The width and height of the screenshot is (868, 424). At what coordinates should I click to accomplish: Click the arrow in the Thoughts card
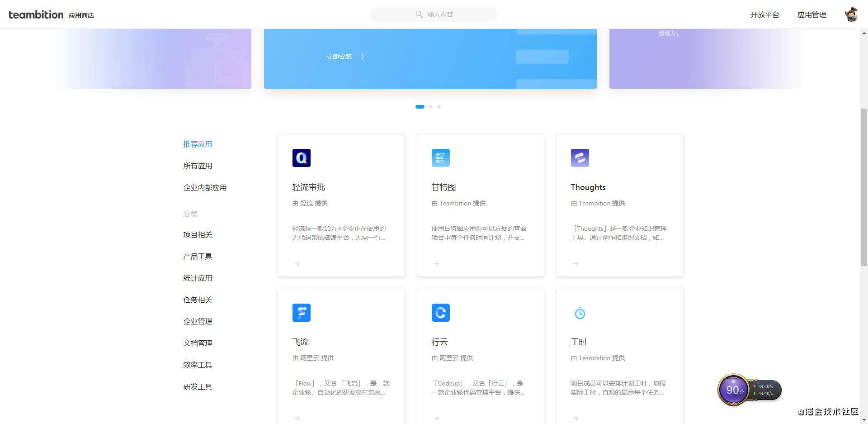coord(576,264)
